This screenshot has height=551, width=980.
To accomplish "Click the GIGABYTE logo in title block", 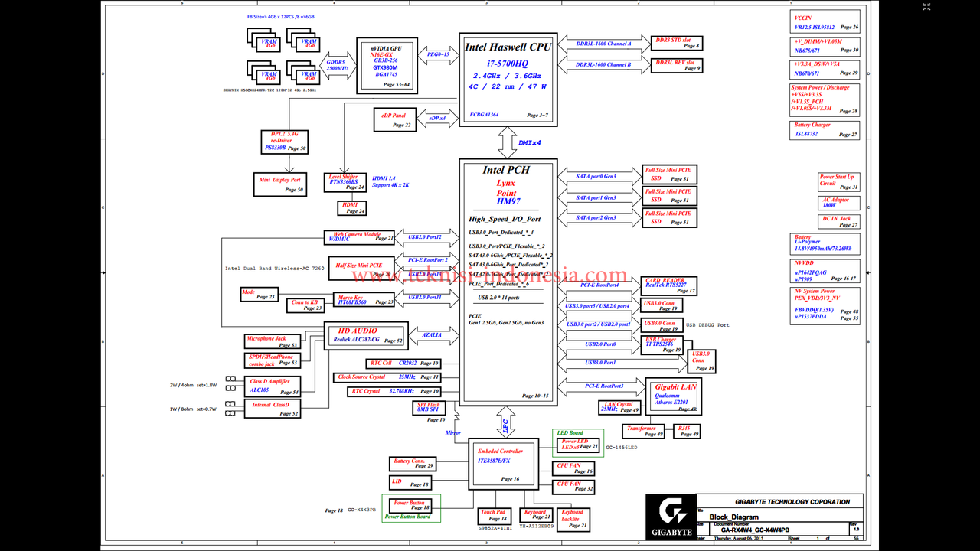I will (x=671, y=516).
